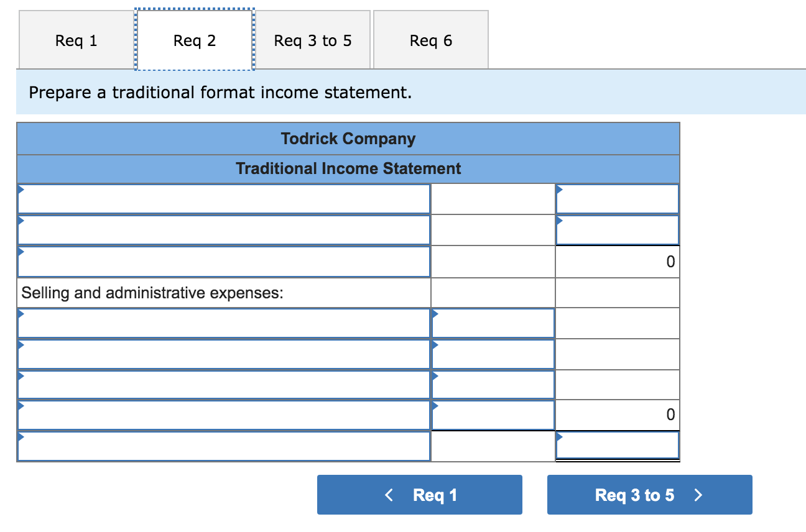
Task: Open the second row's right-column amount dropdown
Action: click(x=560, y=219)
